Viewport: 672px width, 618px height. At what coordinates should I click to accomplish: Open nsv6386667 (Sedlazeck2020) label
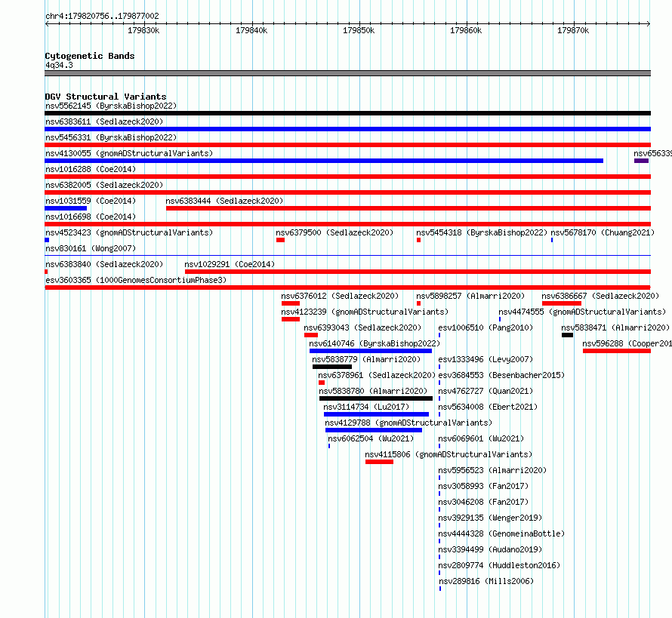(600, 296)
